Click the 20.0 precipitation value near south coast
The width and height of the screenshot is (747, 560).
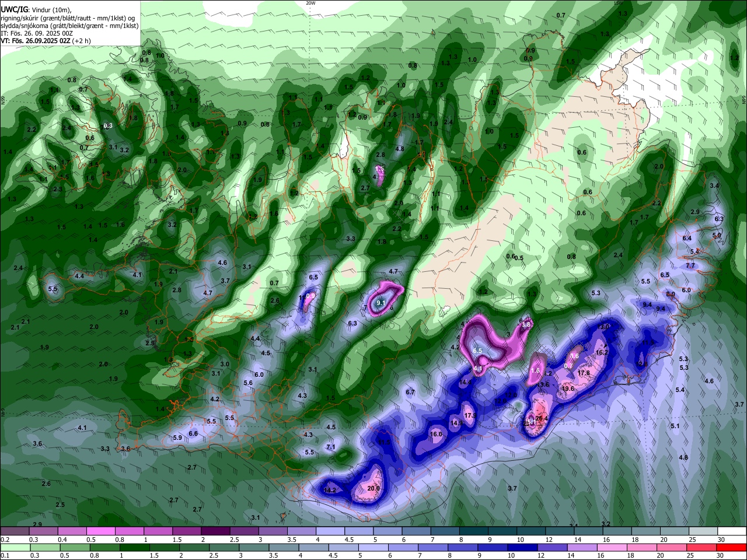click(373, 488)
